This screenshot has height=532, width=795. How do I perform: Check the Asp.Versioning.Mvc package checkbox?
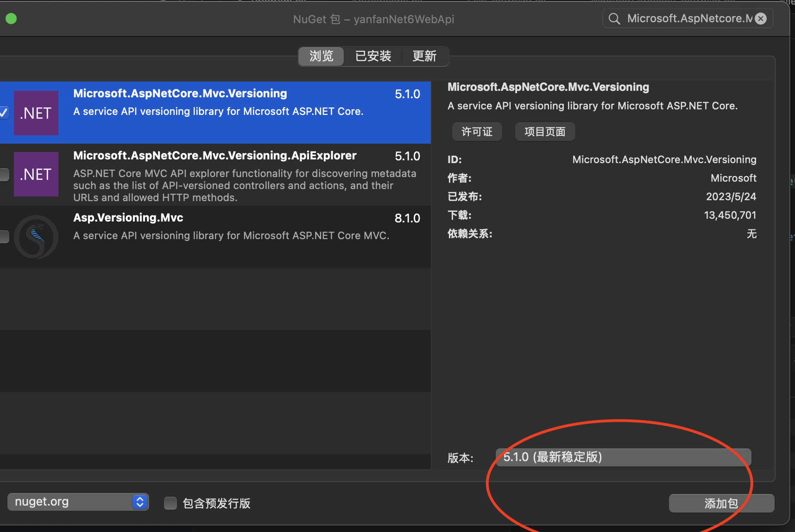[x=4, y=236]
